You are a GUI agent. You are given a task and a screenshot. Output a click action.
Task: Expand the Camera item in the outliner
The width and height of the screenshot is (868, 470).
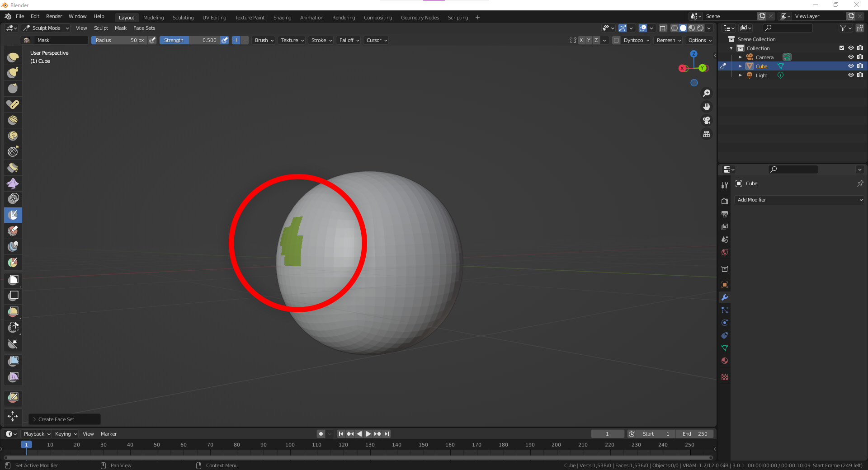(741, 57)
